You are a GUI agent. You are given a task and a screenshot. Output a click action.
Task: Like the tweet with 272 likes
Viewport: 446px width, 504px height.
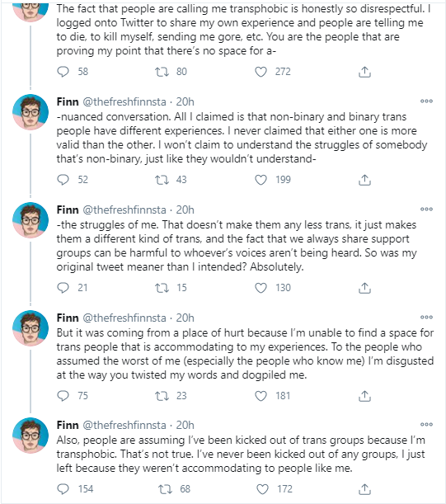[261, 72]
